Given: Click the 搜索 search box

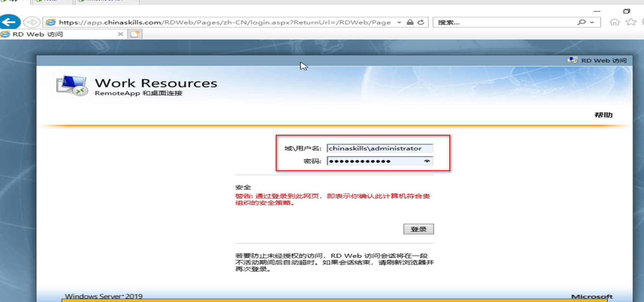Looking at the screenshot, I should (505, 22).
